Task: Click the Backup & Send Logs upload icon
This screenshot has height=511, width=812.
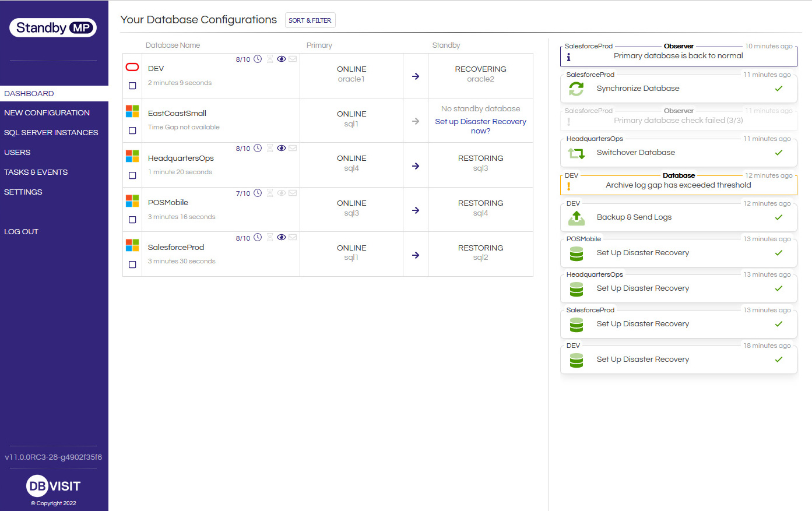Action: pyautogui.click(x=576, y=218)
